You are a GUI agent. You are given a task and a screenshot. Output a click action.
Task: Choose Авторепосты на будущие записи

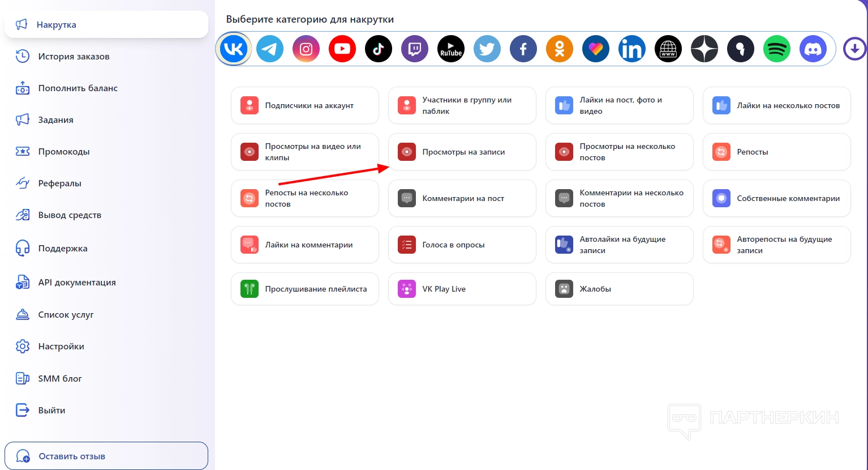[777, 245]
